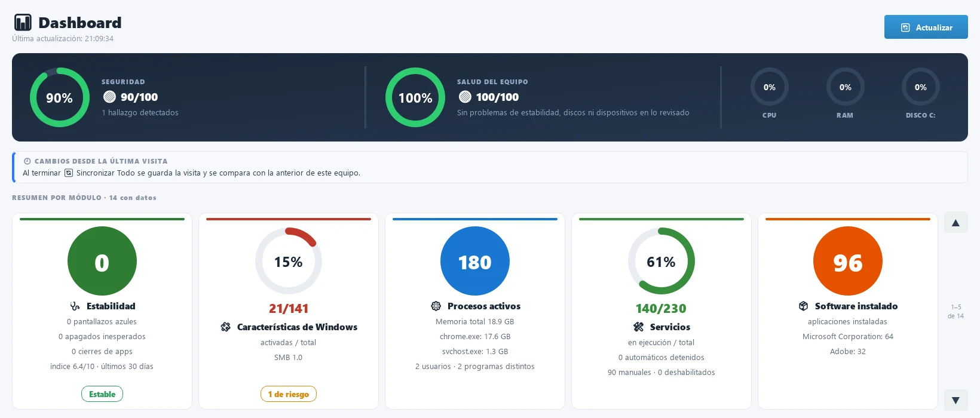Click the Dashboard bar-chart logo icon
The width and height of the screenshot is (980, 418).
coord(23,23)
